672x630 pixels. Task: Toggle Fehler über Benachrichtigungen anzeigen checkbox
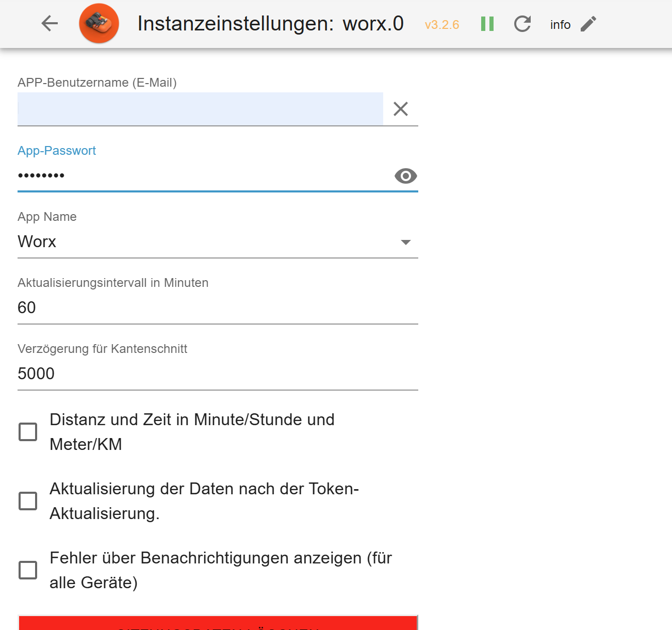tap(28, 570)
